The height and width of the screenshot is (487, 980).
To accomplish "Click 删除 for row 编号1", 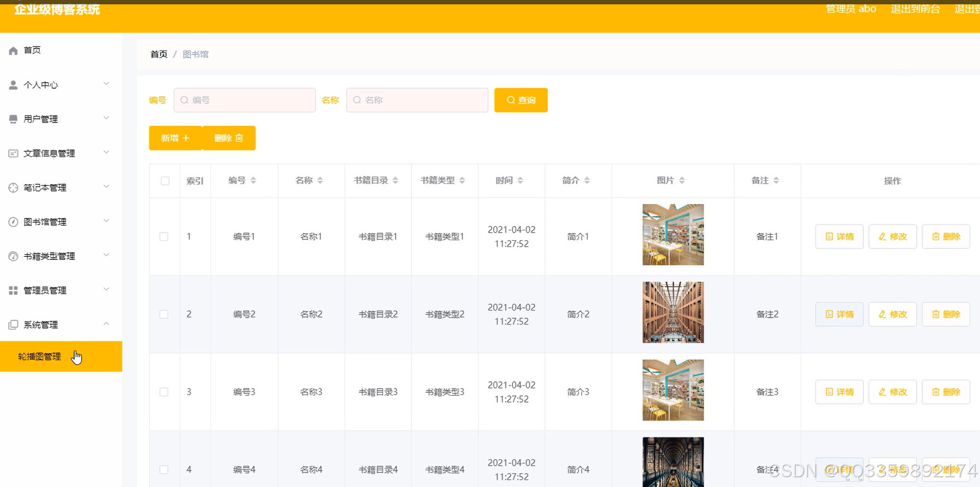I will [x=946, y=236].
